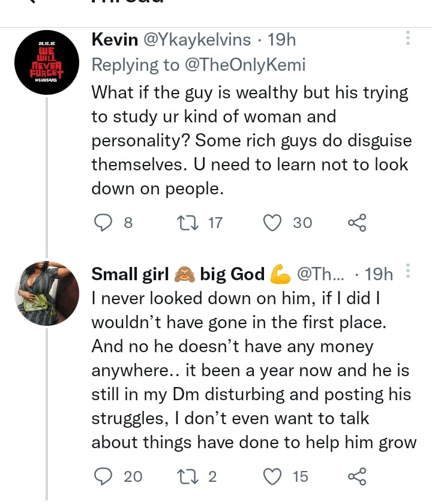Open the Small girl big God profile name
This screenshot has width=432, height=504.
tap(178, 274)
